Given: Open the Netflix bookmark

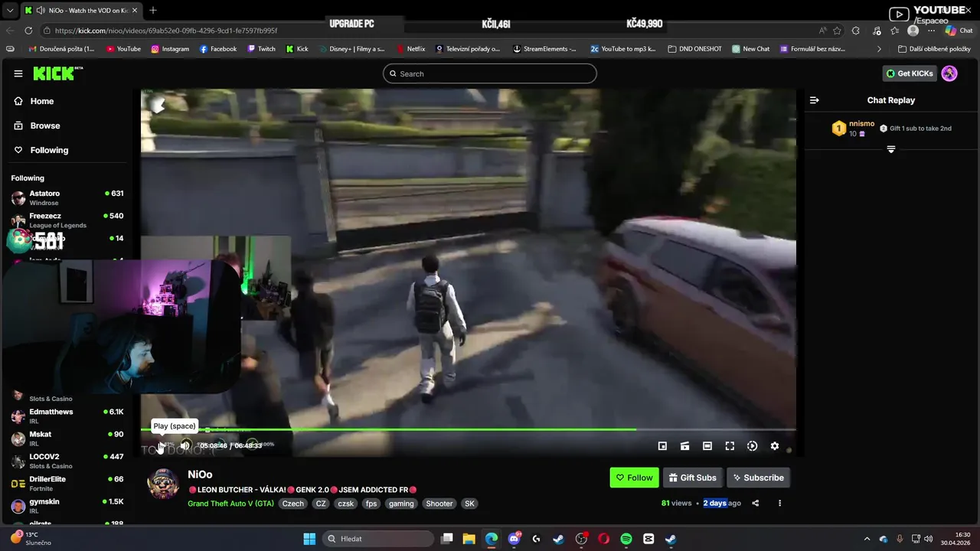Looking at the screenshot, I should 411,49.
